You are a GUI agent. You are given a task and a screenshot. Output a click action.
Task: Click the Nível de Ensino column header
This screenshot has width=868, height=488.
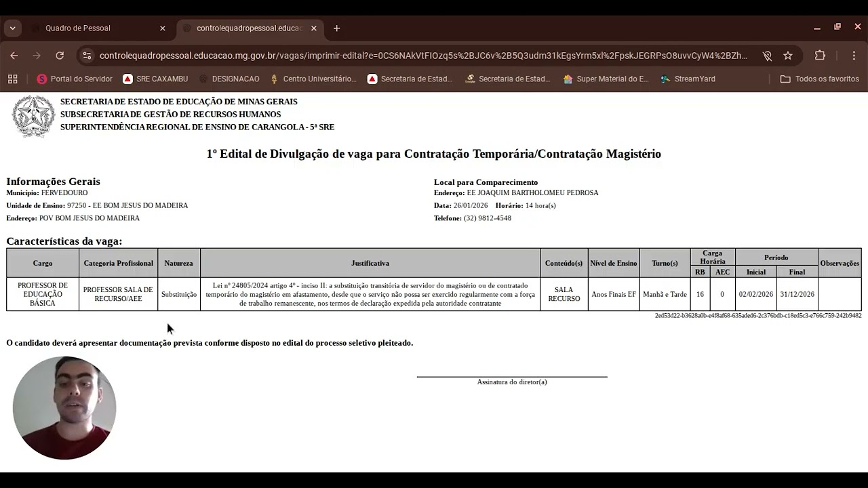click(614, 263)
